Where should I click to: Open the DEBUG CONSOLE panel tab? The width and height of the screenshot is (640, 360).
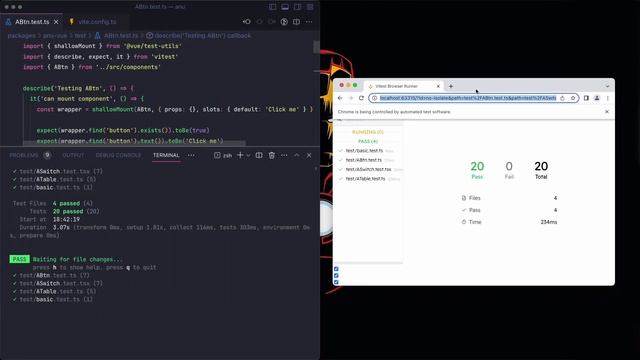pos(118,155)
